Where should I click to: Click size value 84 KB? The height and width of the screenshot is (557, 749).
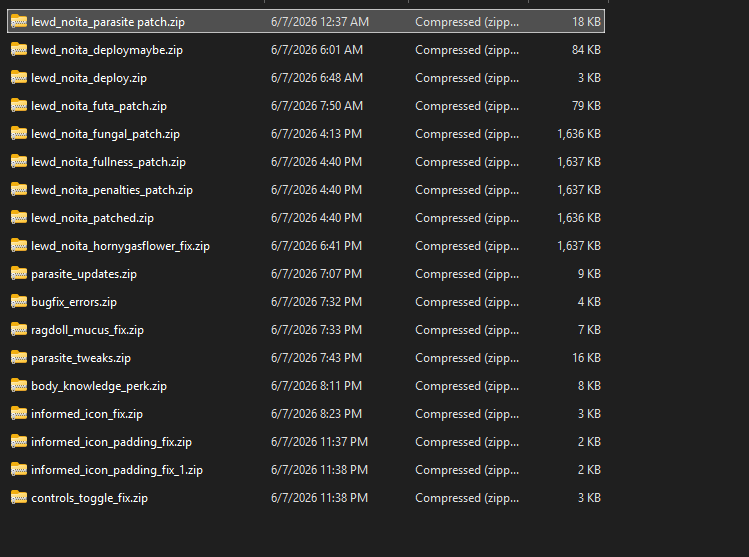coord(586,50)
